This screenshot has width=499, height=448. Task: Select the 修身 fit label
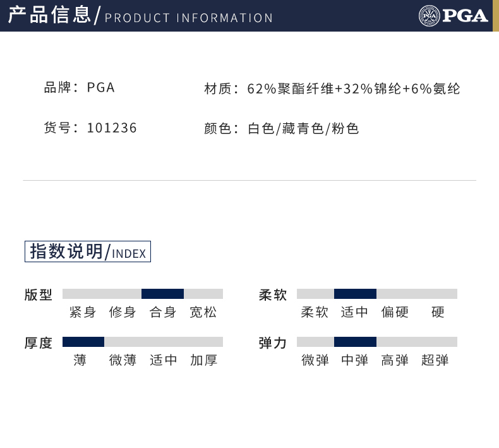pyautogui.click(x=123, y=312)
